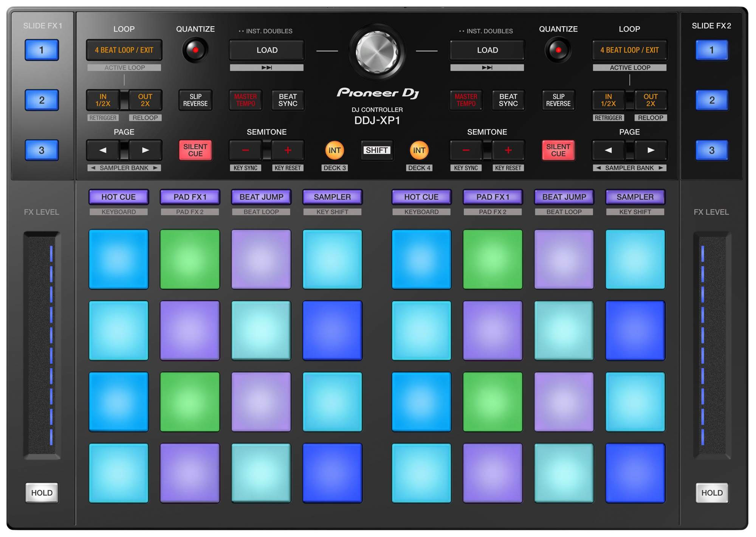Enable right deck MASTER TEMPO

pos(466,100)
